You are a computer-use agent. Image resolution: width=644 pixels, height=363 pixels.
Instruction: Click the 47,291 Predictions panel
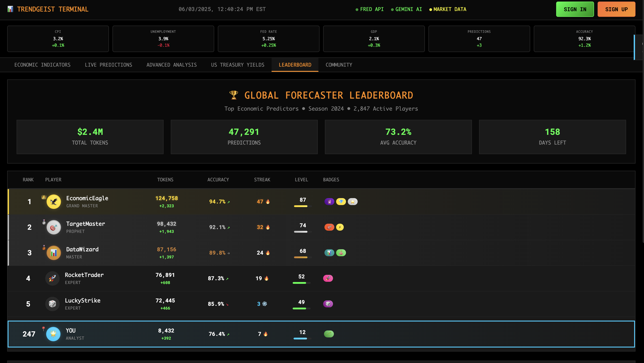tap(244, 137)
